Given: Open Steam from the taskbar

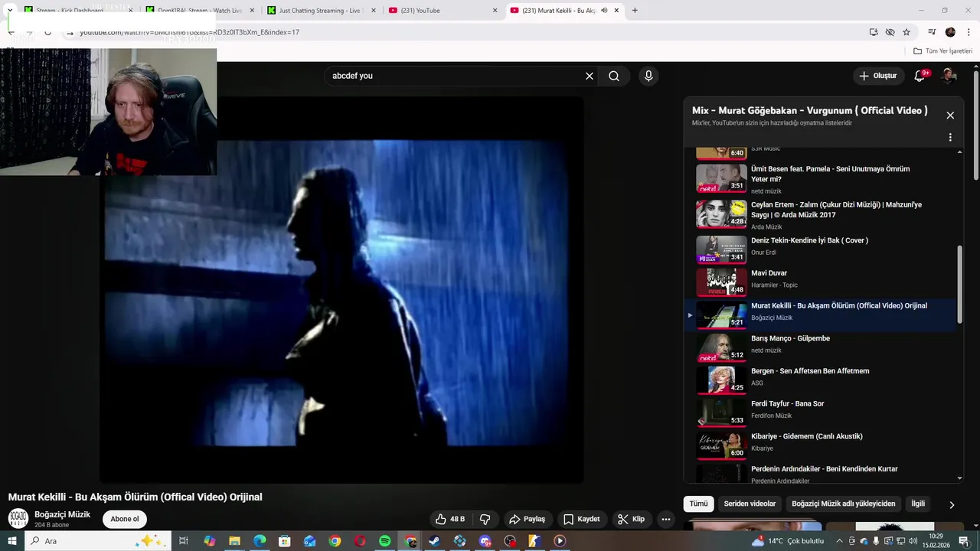Looking at the screenshot, I should coord(434,541).
